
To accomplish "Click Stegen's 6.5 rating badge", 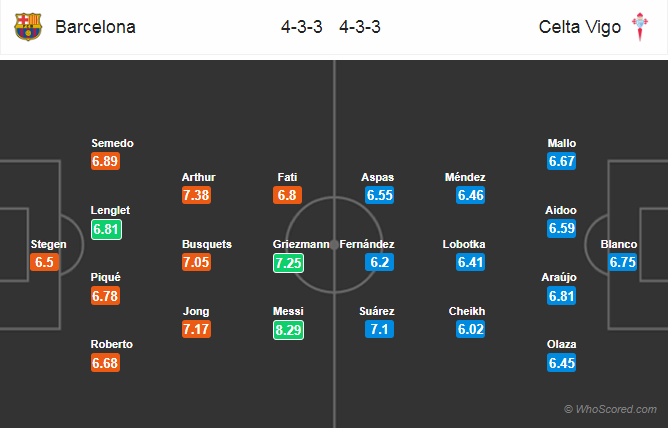I will (x=44, y=262).
